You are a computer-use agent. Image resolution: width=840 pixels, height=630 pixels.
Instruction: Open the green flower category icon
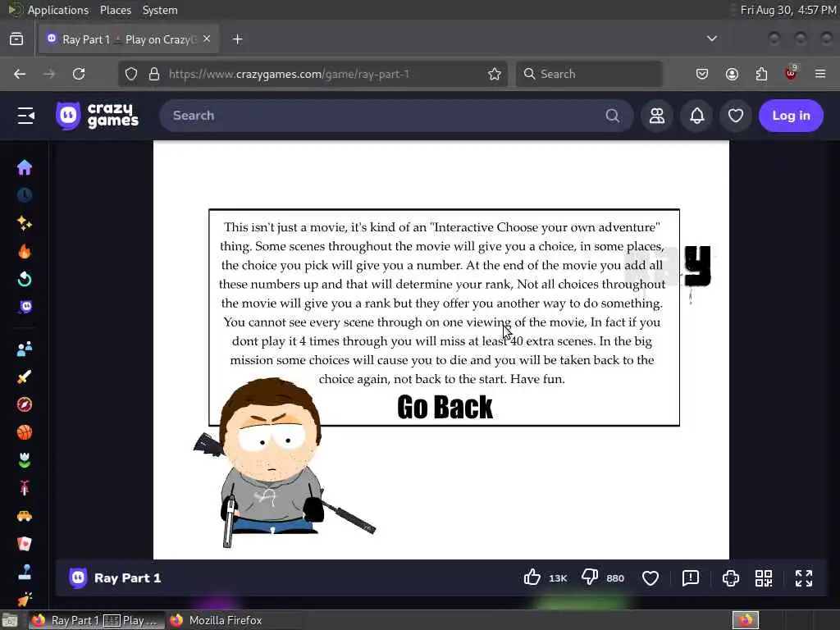[x=24, y=460]
